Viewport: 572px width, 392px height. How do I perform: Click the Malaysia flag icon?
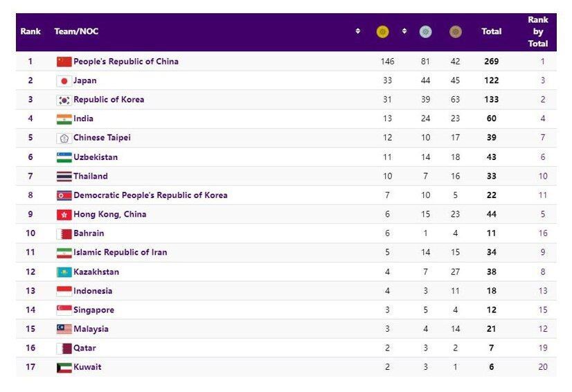64,330
